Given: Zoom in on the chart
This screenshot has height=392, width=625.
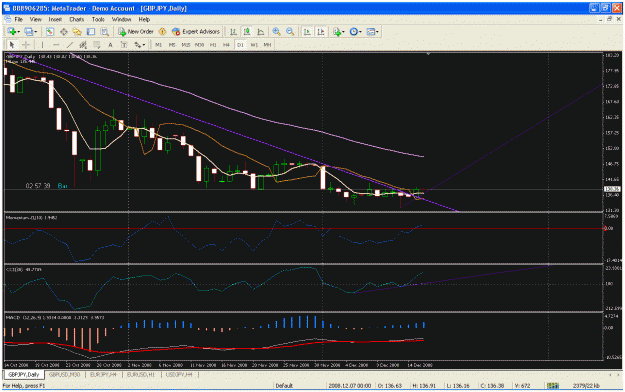Looking at the screenshot, I should [276, 32].
